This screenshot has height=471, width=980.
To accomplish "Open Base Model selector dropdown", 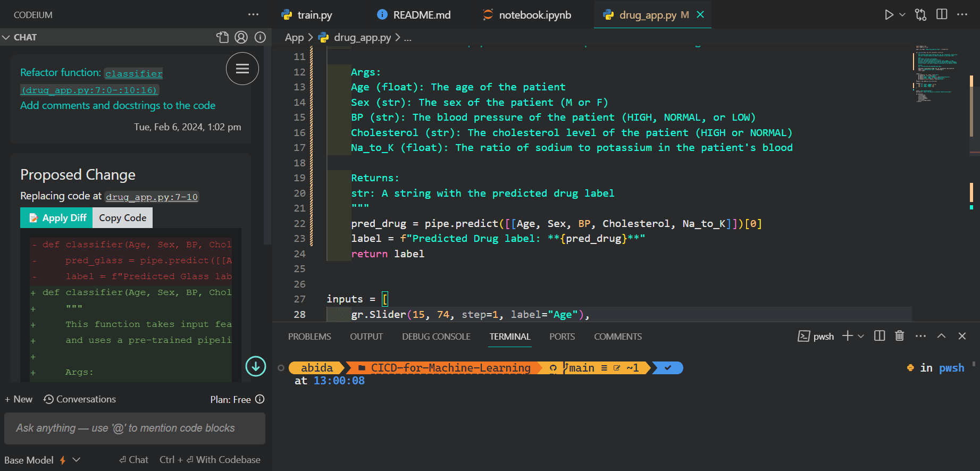I will [x=42, y=460].
